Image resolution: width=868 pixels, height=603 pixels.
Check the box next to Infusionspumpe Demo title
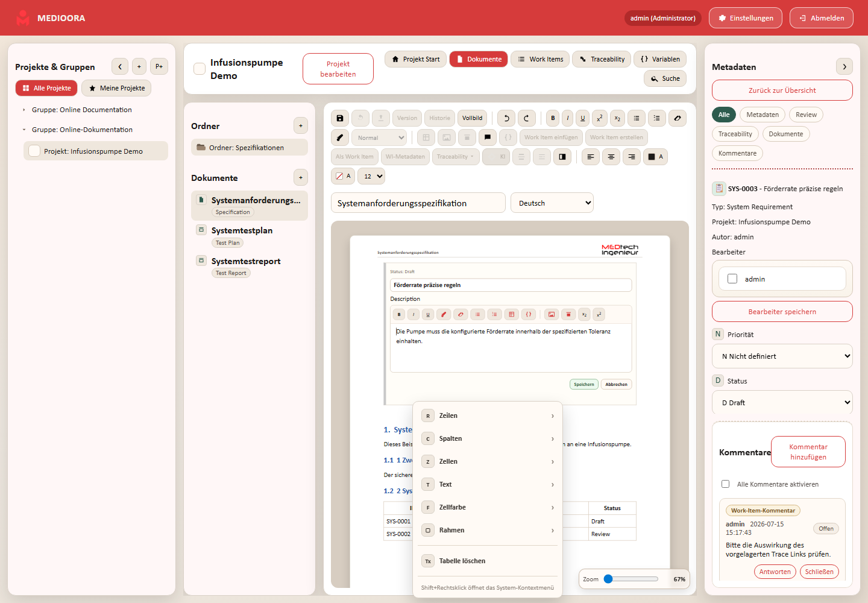coord(200,69)
